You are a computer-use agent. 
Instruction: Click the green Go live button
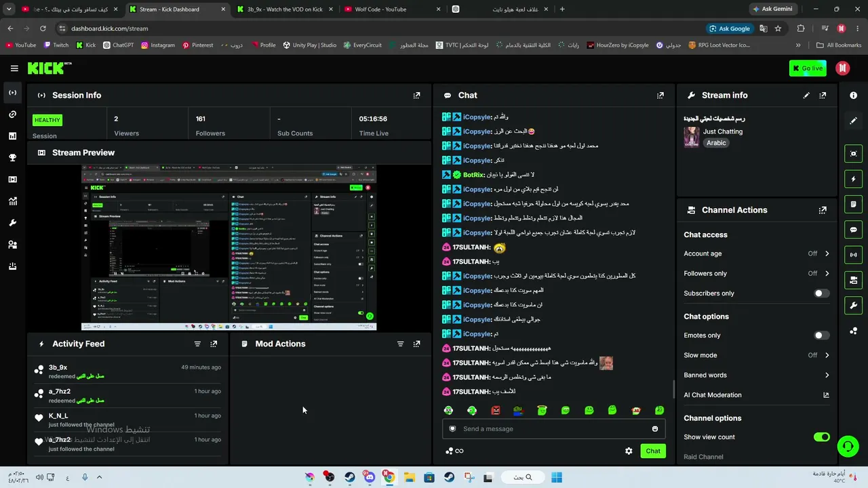(808, 68)
